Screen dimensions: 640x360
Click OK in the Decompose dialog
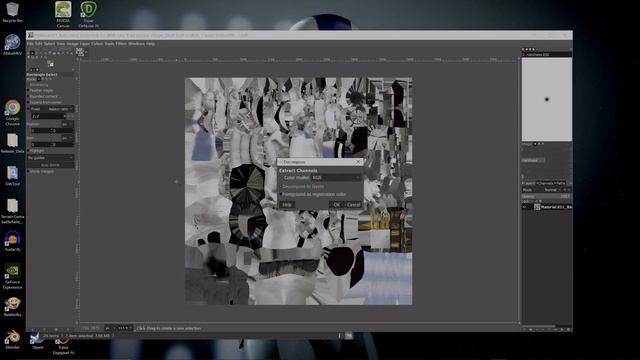[336, 204]
